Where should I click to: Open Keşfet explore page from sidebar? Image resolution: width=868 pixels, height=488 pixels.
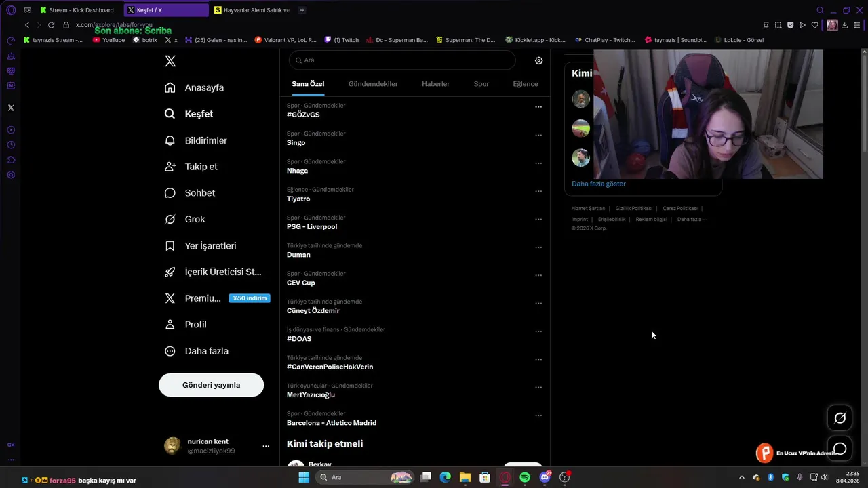189,114
